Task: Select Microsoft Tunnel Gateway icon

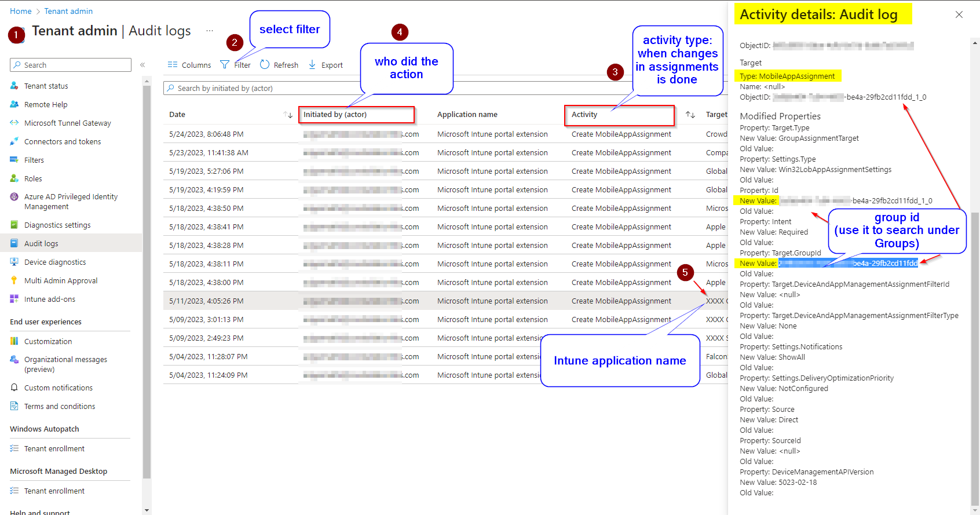Action: click(14, 123)
